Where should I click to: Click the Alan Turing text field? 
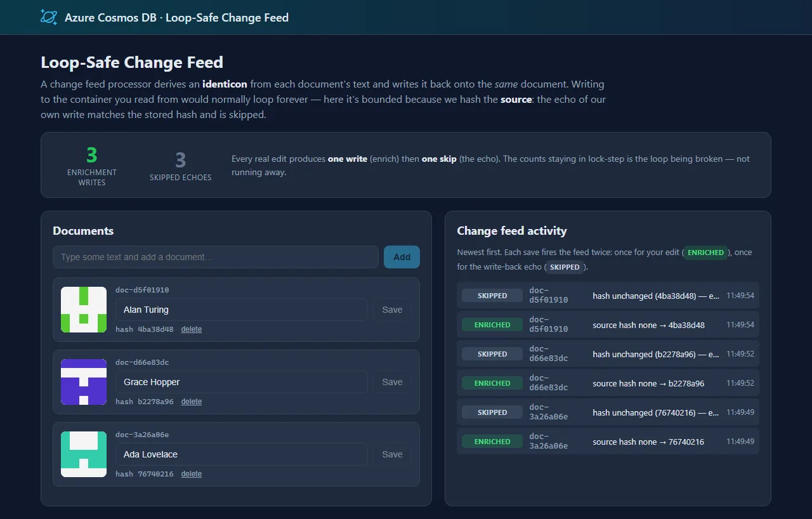point(241,310)
